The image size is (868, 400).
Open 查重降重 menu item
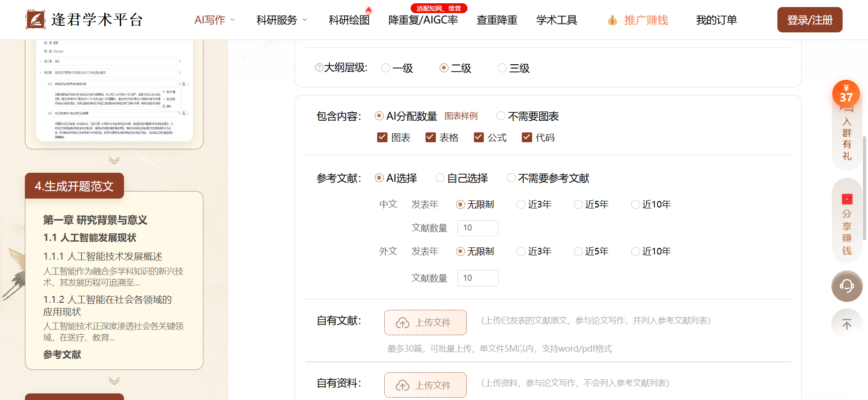click(497, 20)
